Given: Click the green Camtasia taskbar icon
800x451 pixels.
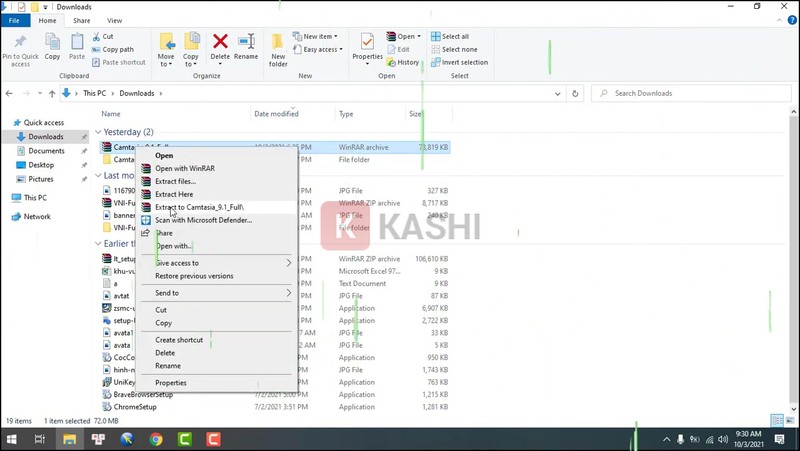Looking at the screenshot, I should 185,439.
